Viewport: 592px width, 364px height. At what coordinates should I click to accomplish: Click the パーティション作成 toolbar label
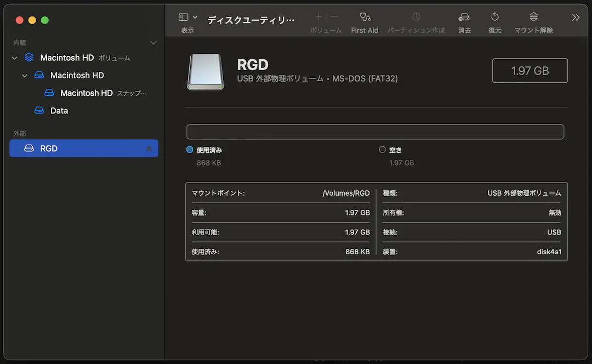pos(416,30)
